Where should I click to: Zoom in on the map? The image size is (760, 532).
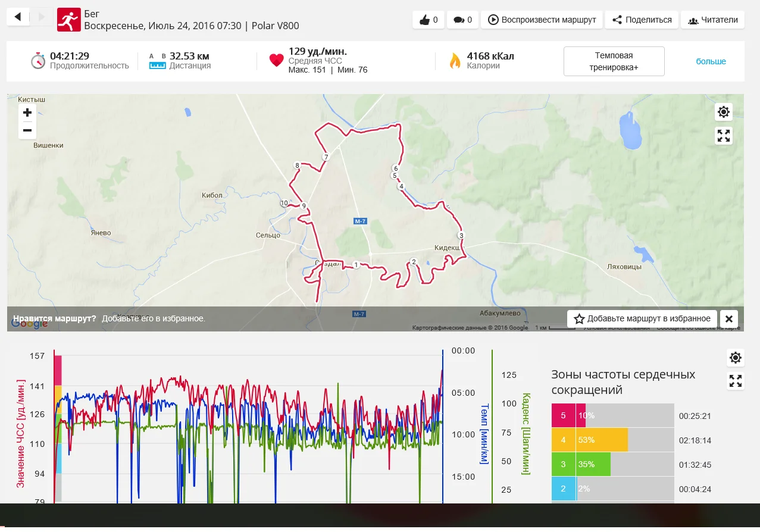click(x=27, y=113)
